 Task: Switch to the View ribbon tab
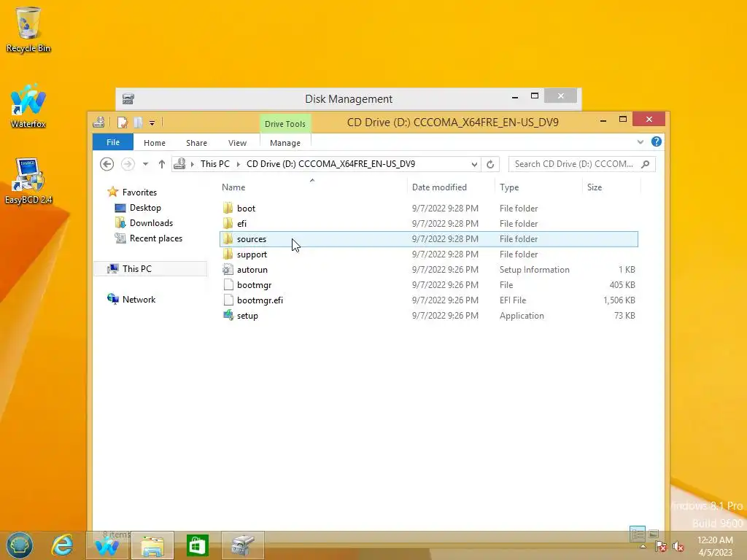click(x=237, y=143)
